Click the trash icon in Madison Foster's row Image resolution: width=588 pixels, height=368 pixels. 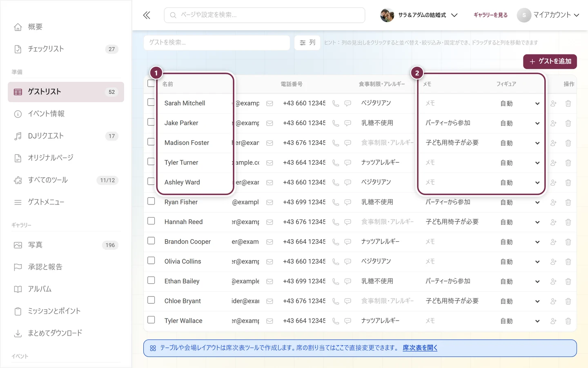coord(568,143)
